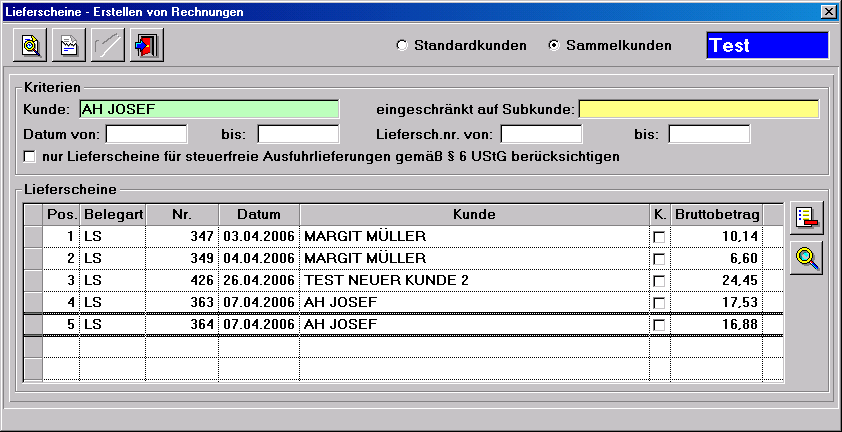Click MARGIT MÜLLER in the row dated 04.04.2006
The height and width of the screenshot is (432, 842).
(x=474, y=258)
